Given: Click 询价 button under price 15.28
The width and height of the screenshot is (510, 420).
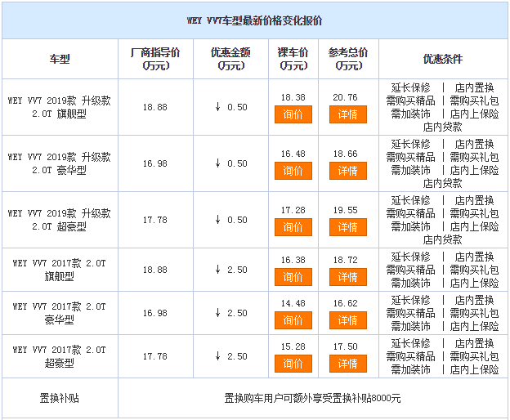Looking at the screenshot, I should coord(293,364).
